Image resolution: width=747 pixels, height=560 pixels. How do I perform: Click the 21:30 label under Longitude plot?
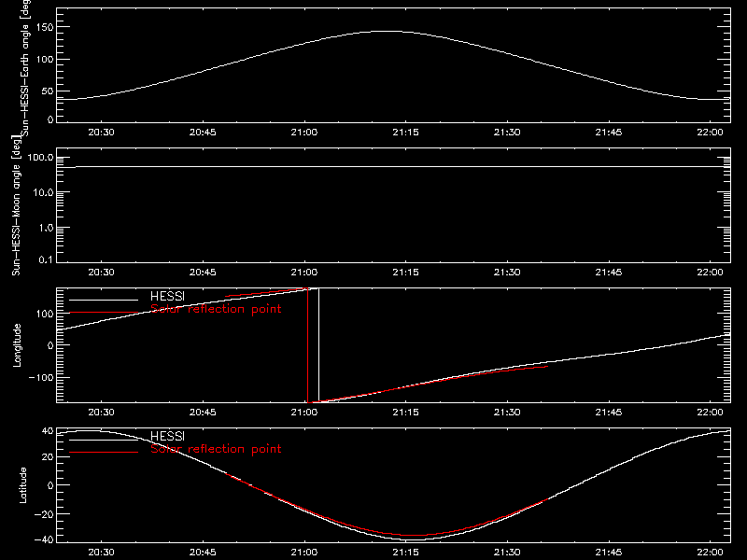pyautogui.click(x=507, y=412)
